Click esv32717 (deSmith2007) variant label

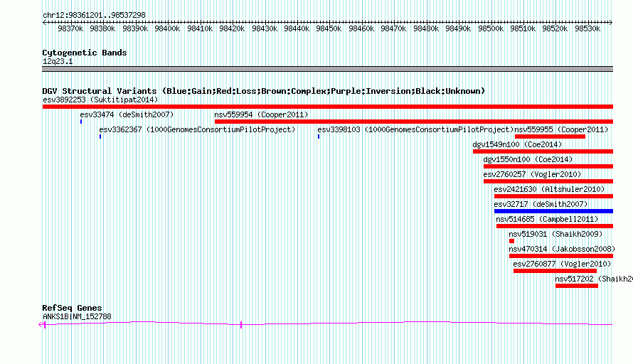click(x=541, y=204)
